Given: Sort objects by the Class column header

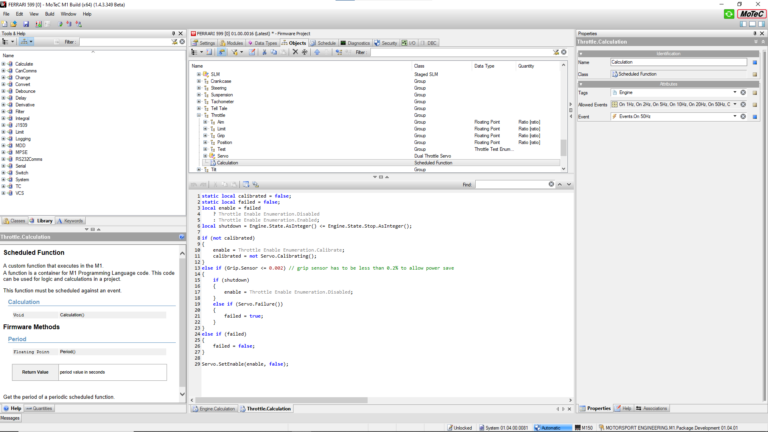Looking at the screenshot, I should point(419,66).
